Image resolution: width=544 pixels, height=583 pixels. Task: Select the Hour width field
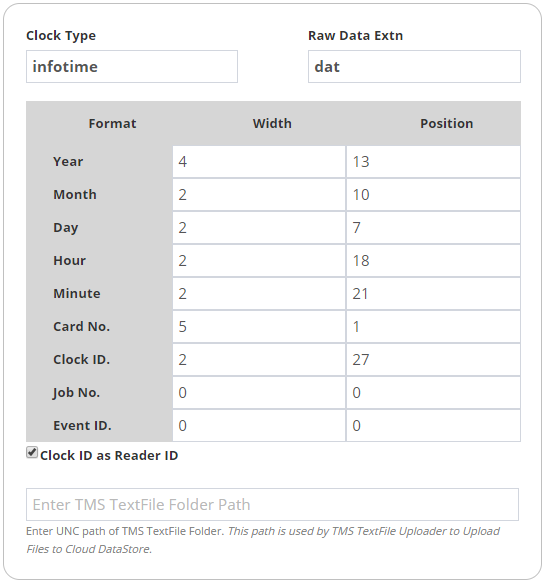tap(259, 261)
